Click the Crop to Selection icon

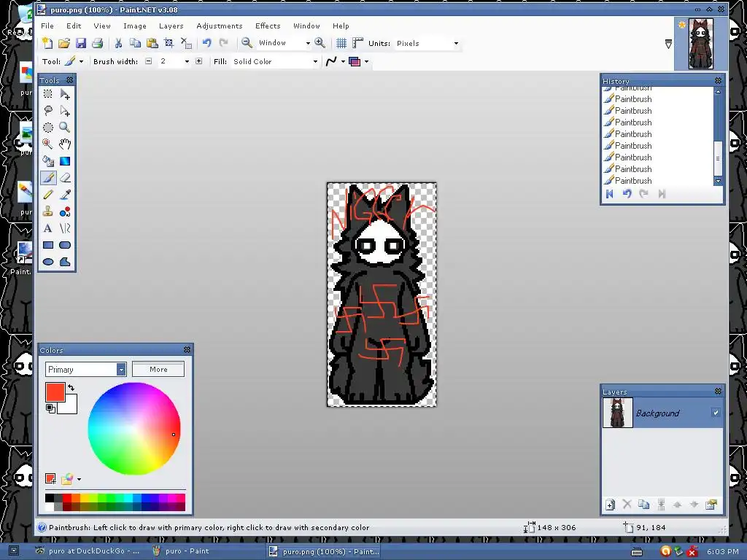point(169,43)
